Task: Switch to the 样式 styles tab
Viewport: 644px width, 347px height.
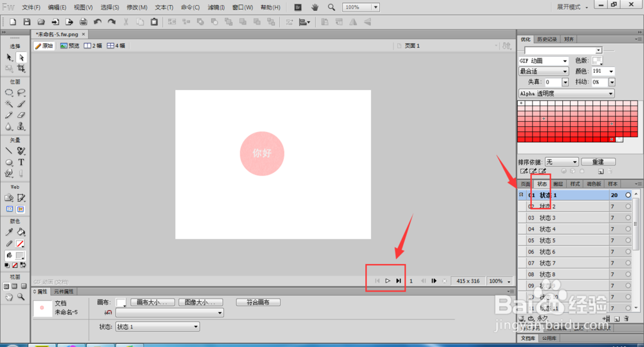Action: (575, 184)
